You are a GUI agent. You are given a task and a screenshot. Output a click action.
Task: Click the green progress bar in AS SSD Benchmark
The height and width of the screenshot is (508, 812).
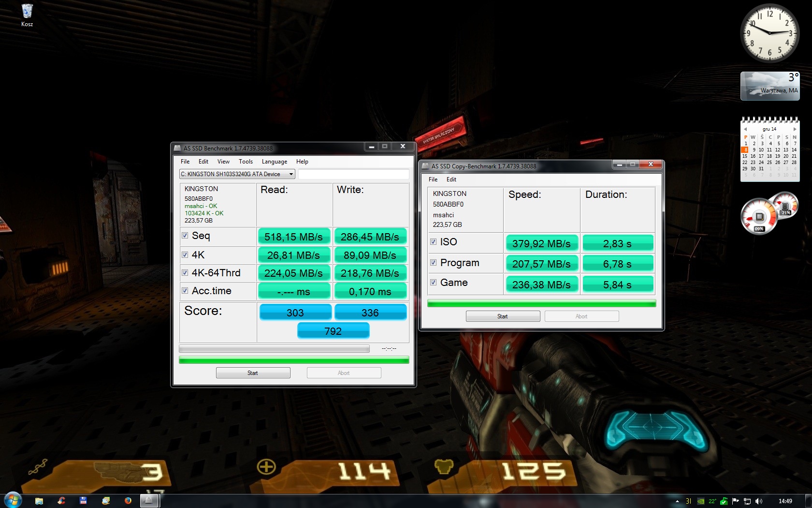click(x=294, y=360)
